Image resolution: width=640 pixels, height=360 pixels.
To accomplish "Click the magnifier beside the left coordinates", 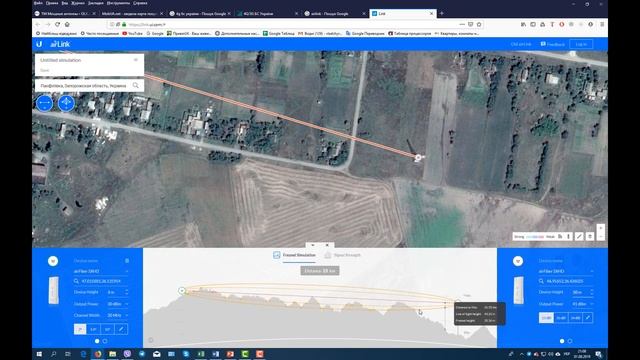I will (x=76, y=281).
